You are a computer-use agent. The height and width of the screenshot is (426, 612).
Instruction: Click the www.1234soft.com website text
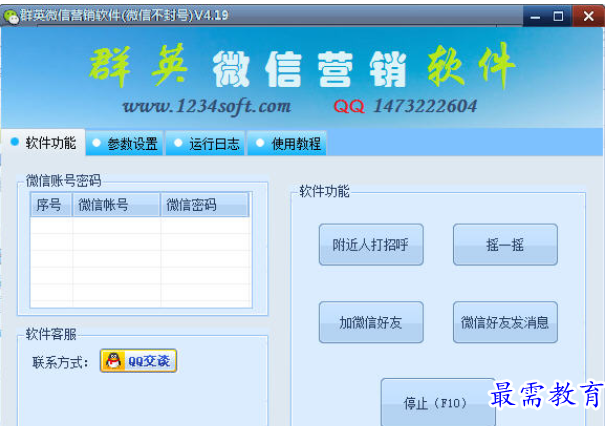[x=207, y=106]
